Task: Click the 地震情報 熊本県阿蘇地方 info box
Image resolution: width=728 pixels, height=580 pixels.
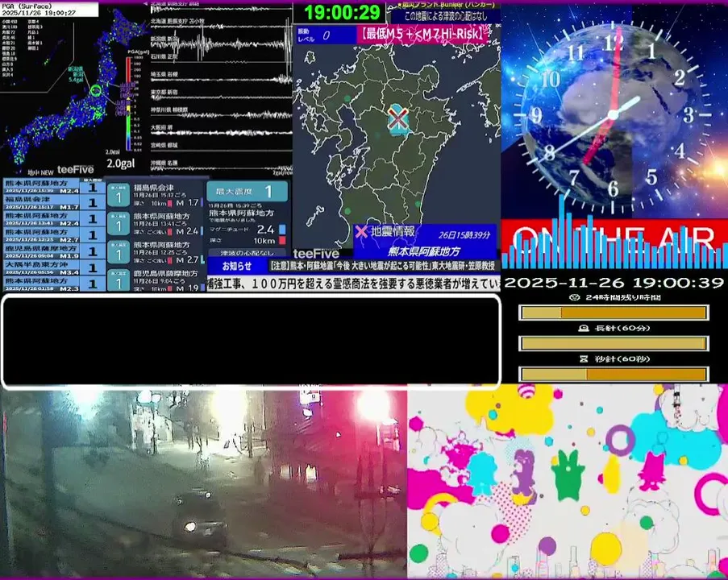Action: coord(425,242)
